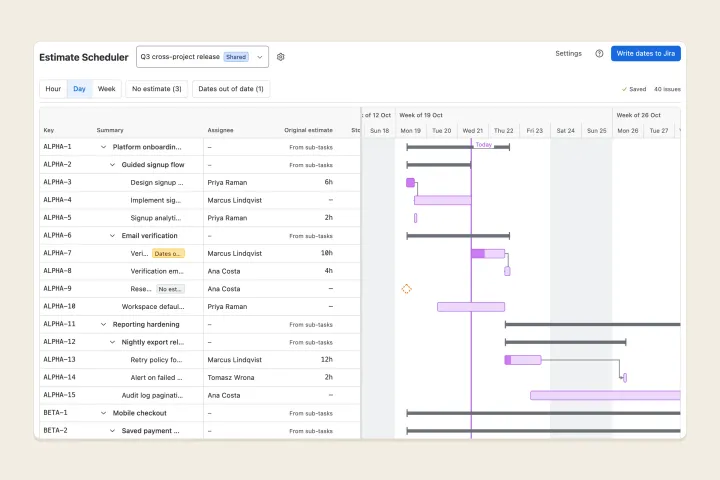Image resolution: width=720 pixels, height=480 pixels.
Task: Collapse the Guided signup flow row
Action: 112,165
